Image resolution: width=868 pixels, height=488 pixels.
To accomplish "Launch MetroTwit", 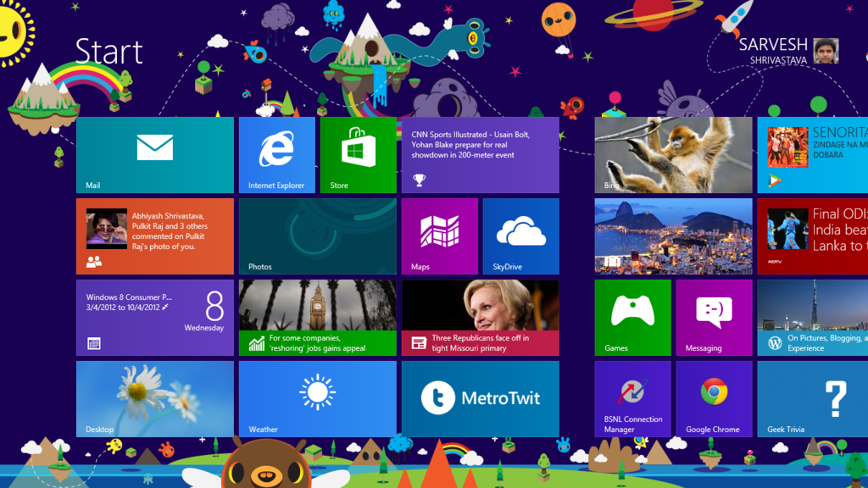I will click(x=480, y=398).
